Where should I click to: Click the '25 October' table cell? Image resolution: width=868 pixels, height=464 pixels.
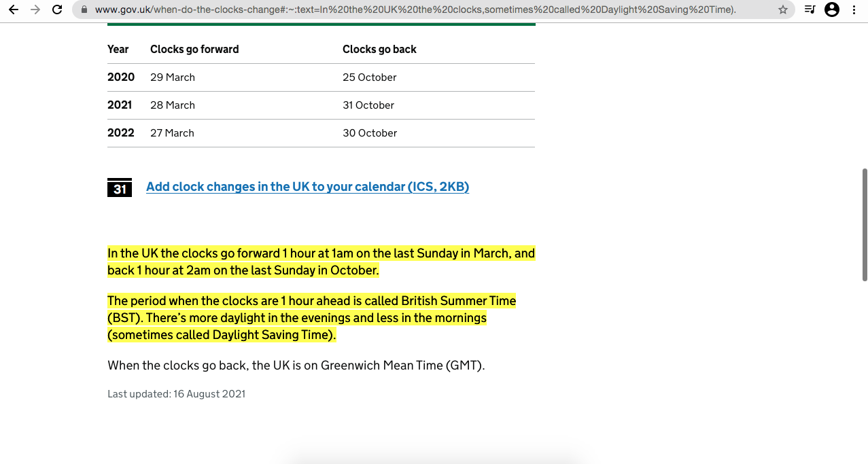click(370, 77)
